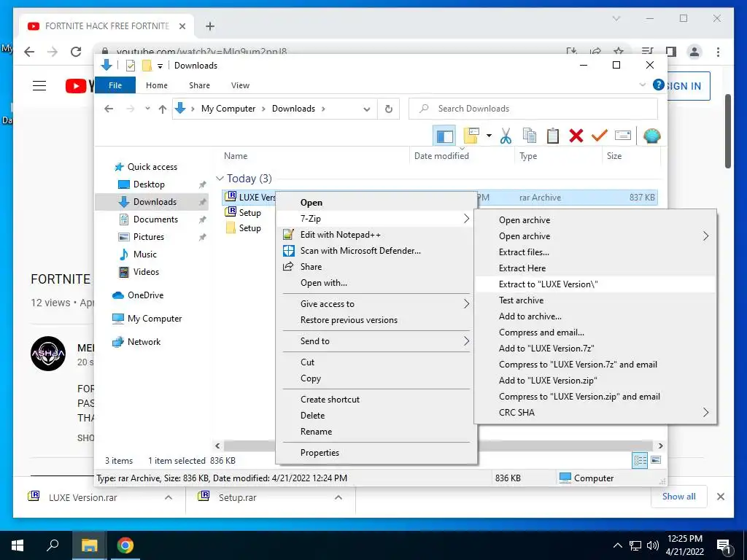Click Chrome icon in the taskbar
The height and width of the screenshot is (560, 747).
[x=125, y=545]
